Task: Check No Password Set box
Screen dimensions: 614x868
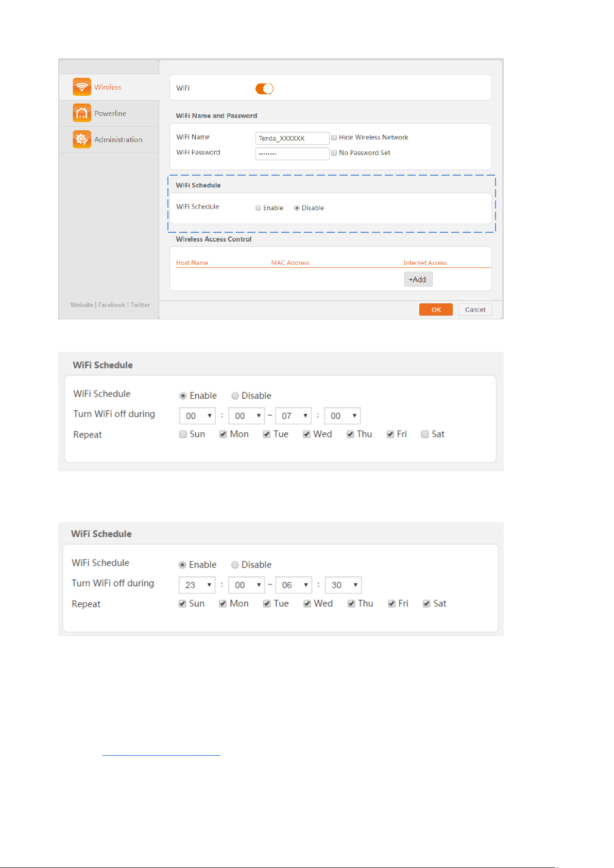Action: coord(334,153)
